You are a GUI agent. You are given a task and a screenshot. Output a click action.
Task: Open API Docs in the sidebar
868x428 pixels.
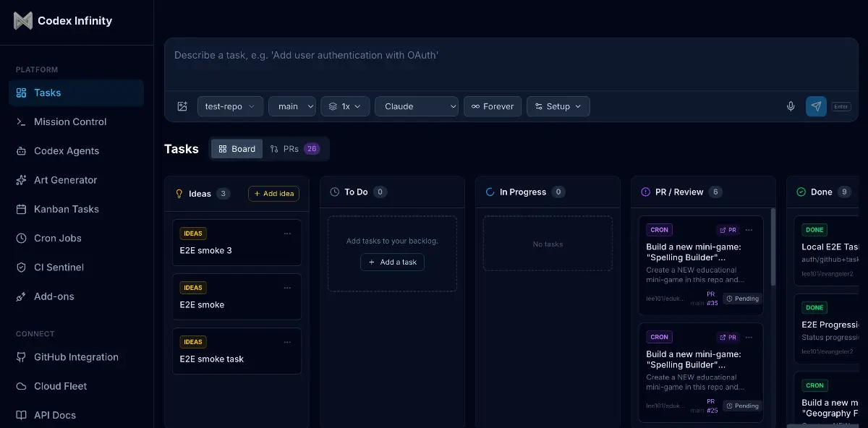(x=54, y=415)
